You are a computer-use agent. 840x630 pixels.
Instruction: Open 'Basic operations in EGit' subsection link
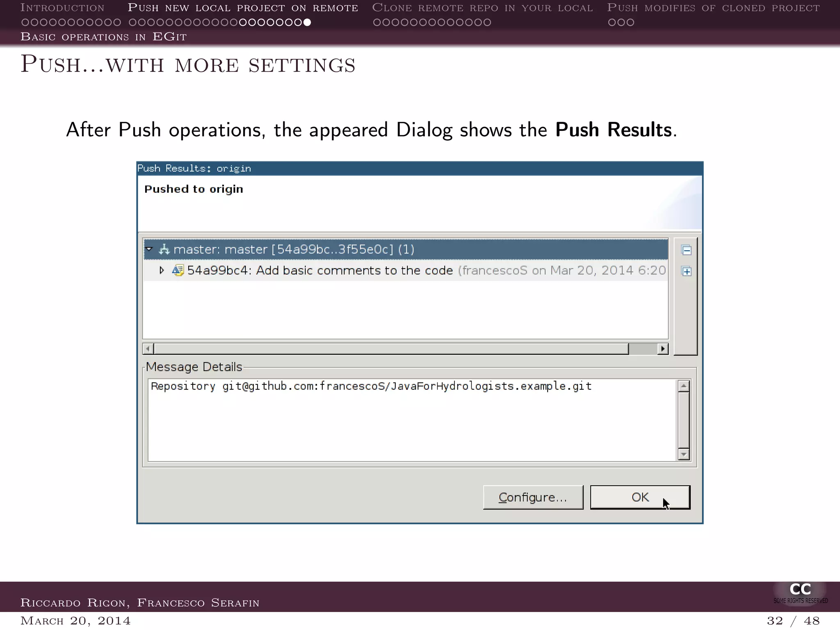(103, 37)
